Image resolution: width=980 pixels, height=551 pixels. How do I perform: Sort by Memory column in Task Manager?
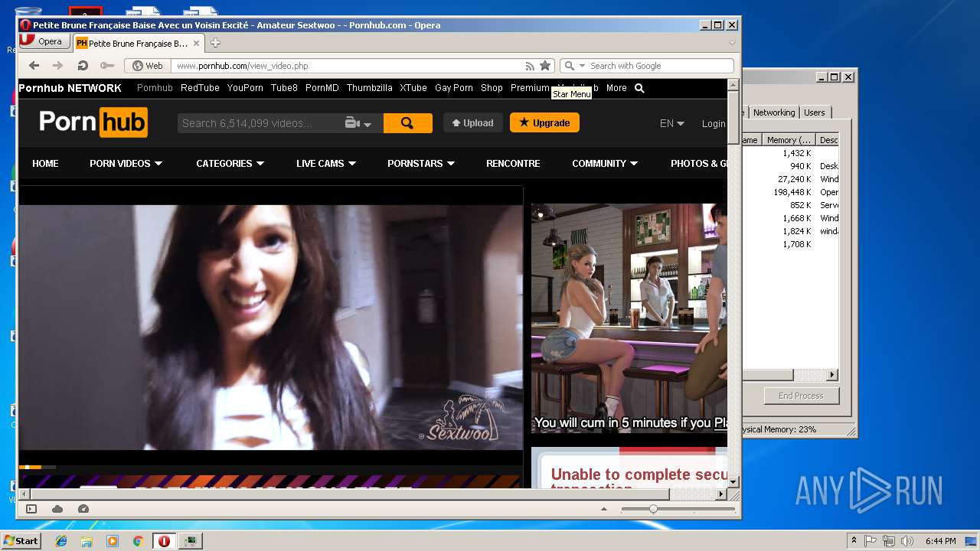pos(789,140)
